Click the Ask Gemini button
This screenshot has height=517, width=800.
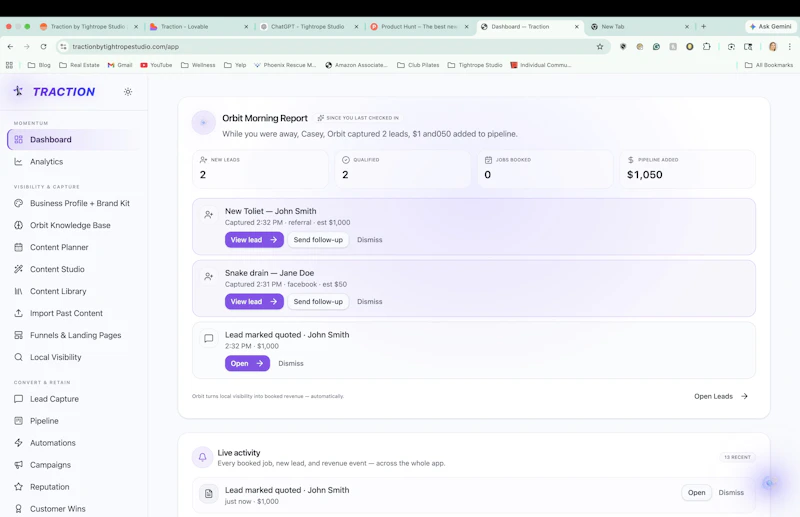pos(770,27)
